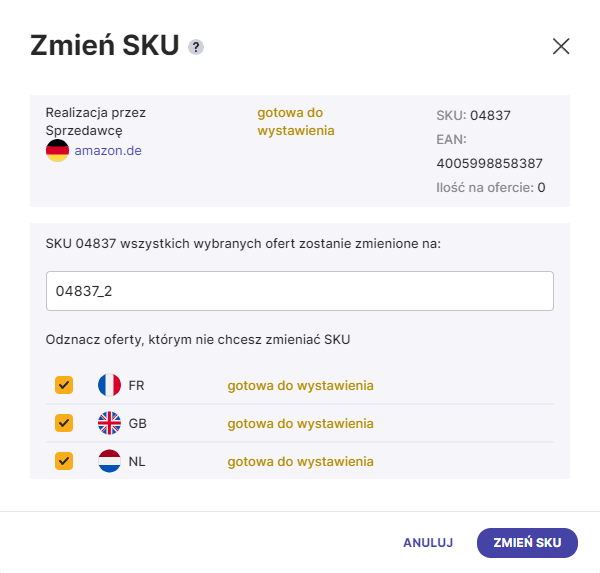Uncheck the NL offer checkbox
The width and height of the screenshot is (600, 573).
64,461
